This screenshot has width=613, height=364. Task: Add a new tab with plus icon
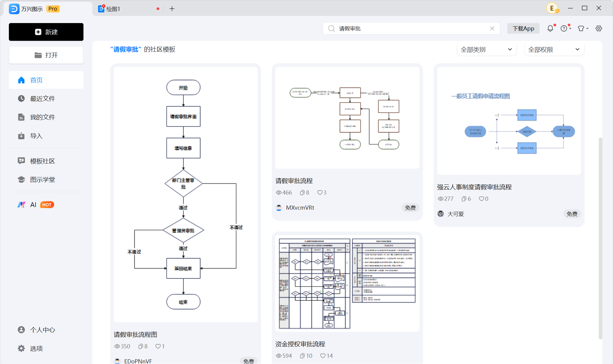click(x=172, y=9)
